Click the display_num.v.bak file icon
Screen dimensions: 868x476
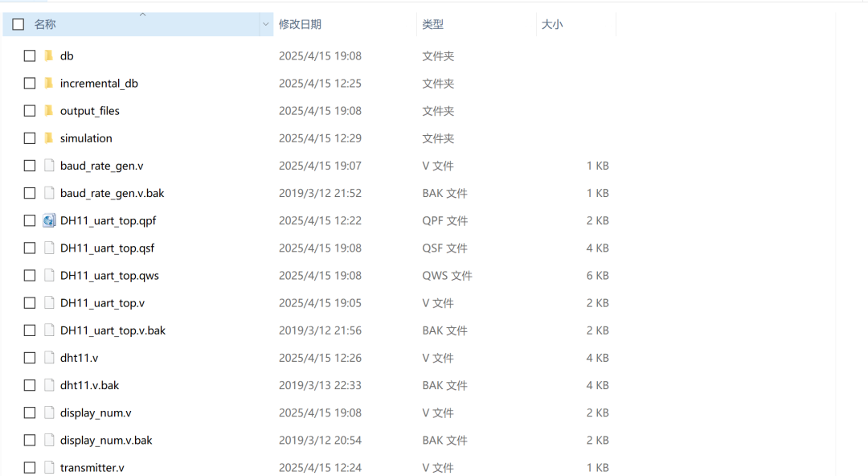(x=49, y=440)
